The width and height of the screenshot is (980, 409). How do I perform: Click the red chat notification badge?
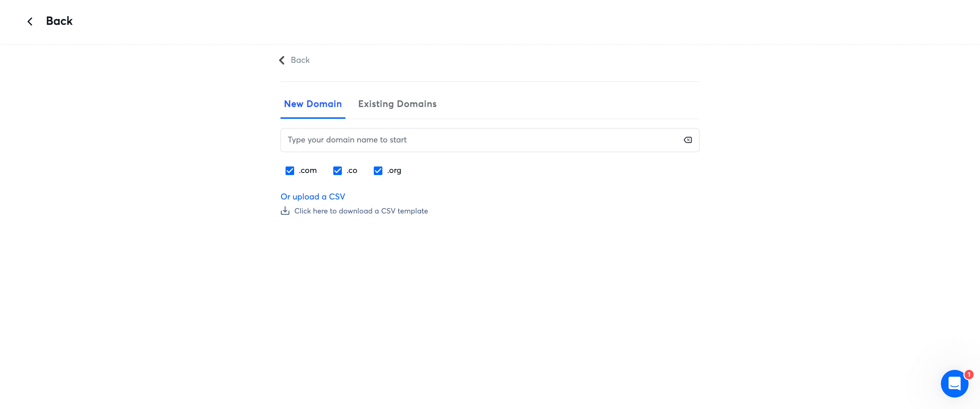(x=969, y=374)
